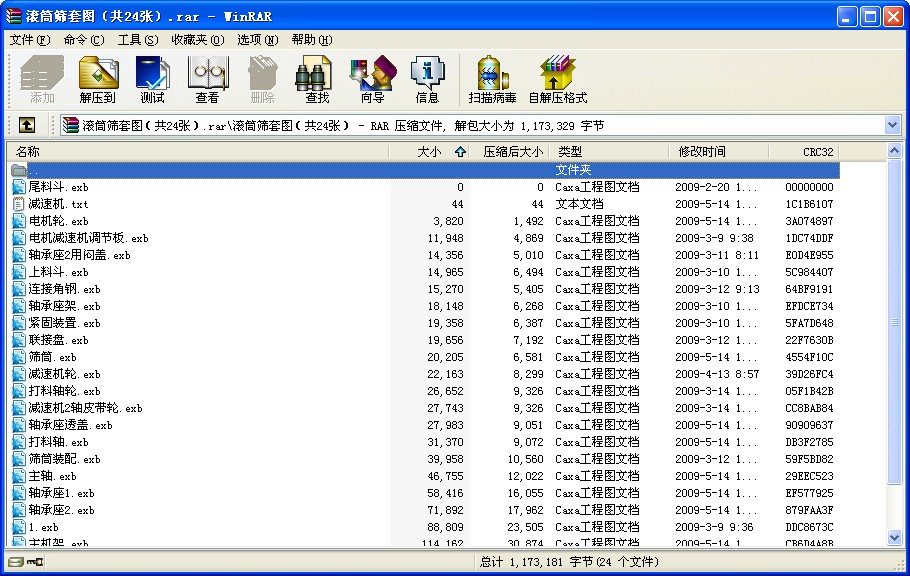Open the Favorites (收藏夹) menu
The height and width of the screenshot is (576, 910).
coord(197,40)
